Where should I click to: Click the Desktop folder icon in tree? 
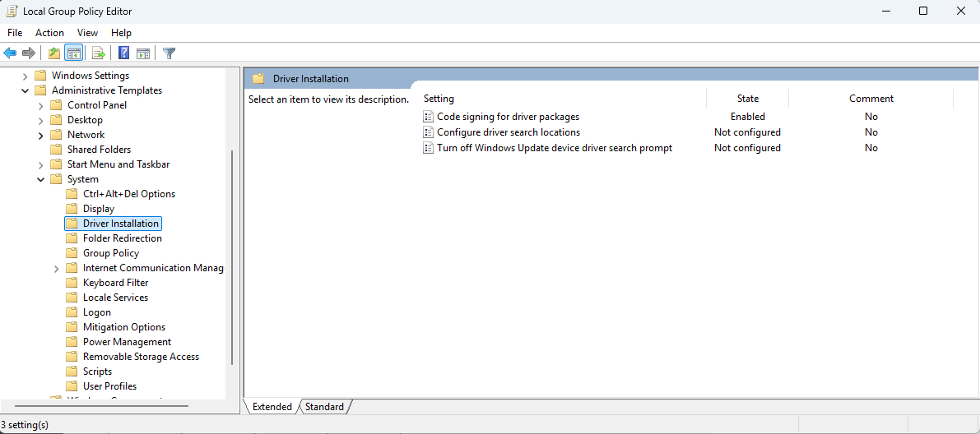(56, 120)
